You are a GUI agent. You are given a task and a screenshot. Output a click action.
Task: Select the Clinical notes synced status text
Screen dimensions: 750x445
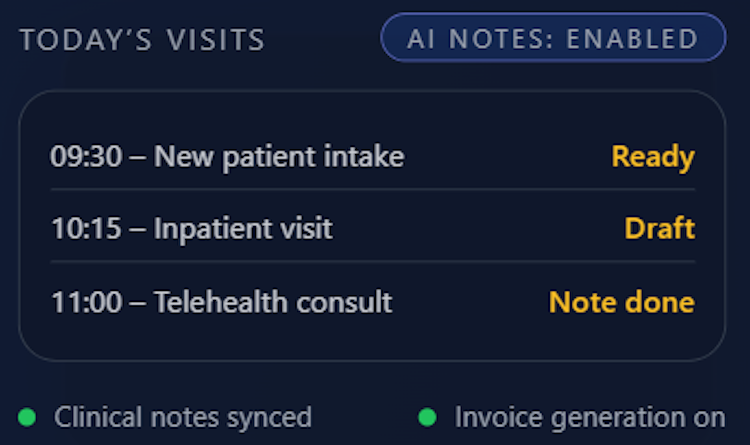(x=183, y=416)
